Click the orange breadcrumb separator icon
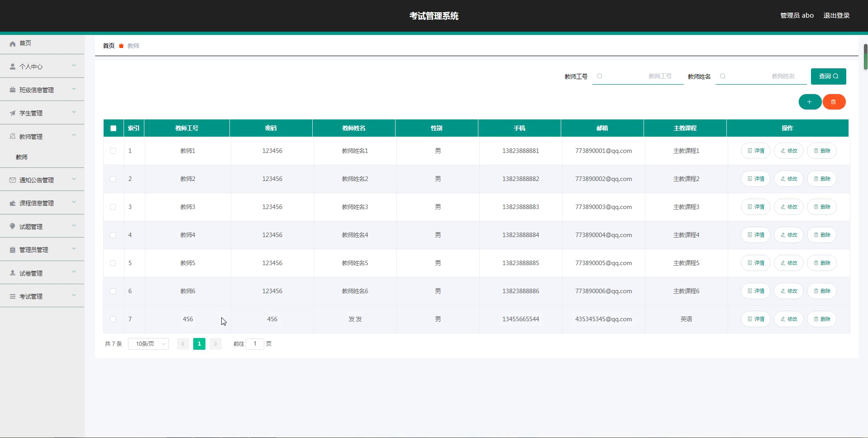The image size is (868, 438). pyautogui.click(x=121, y=46)
